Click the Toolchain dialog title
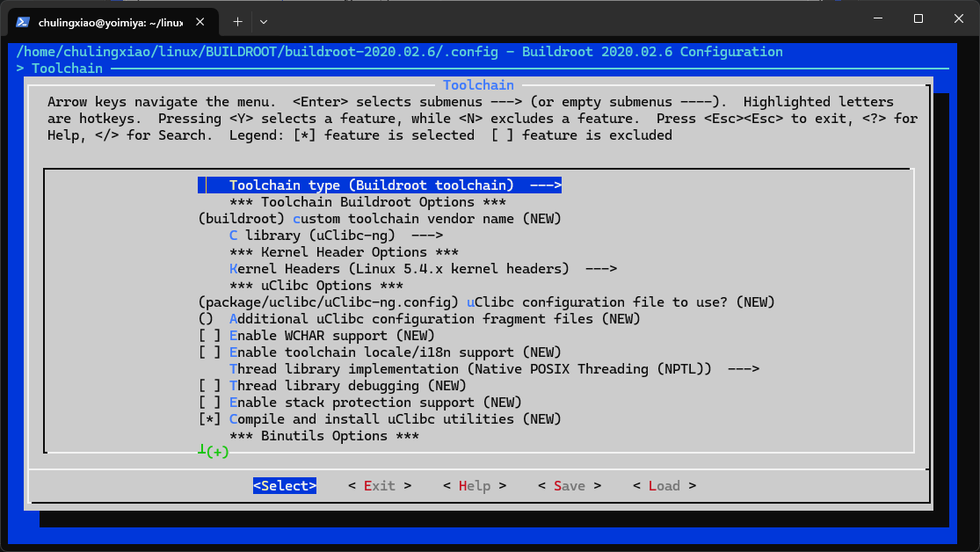The width and height of the screenshot is (980, 552). tap(478, 85)
